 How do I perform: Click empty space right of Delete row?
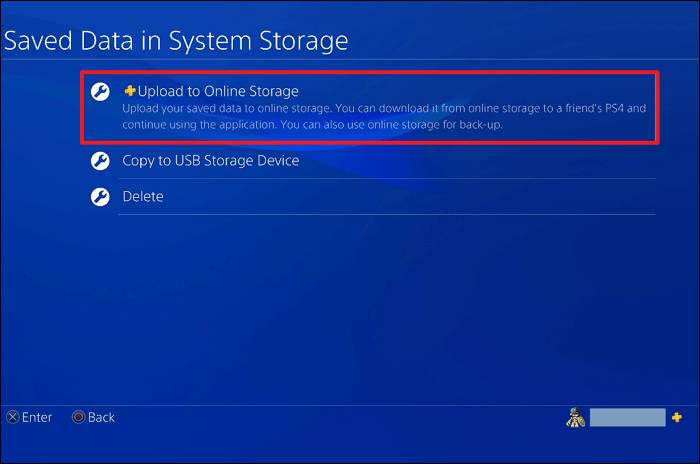coord(450,197)
